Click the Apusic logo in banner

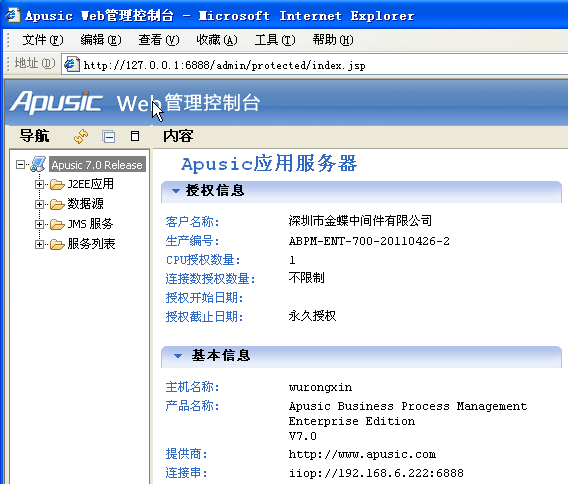click(x=56, y=103)
